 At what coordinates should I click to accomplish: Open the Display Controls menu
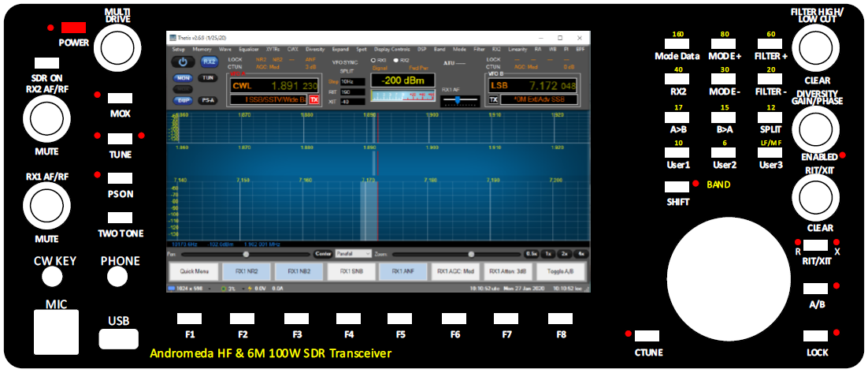click(x=392, y=49)
